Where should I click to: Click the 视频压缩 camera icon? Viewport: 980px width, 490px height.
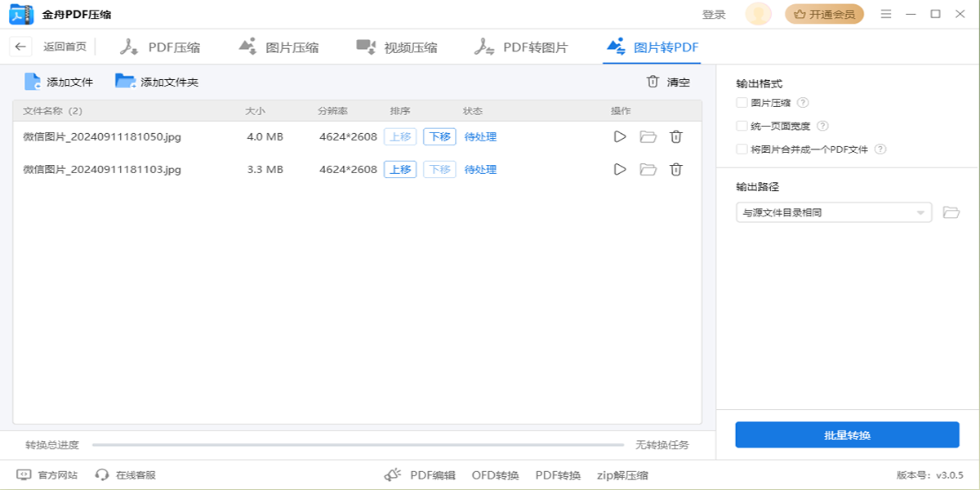[x=366, y=47]
